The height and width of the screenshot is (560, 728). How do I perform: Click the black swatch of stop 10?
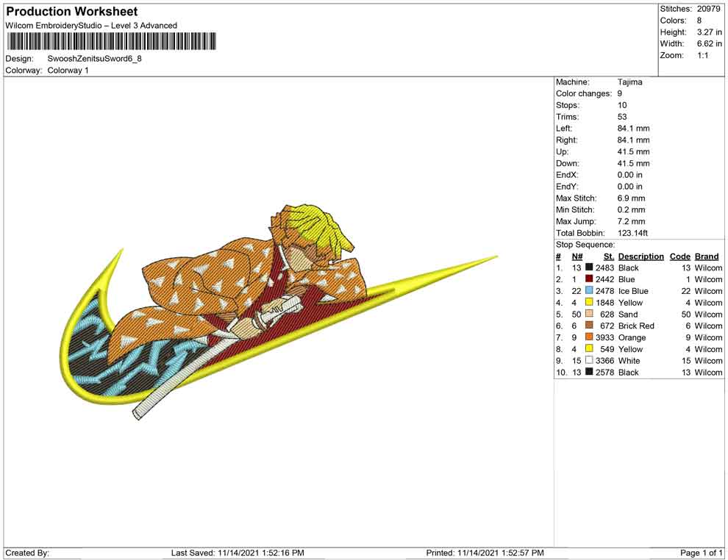pyautogui.click(x=589, y=372)
